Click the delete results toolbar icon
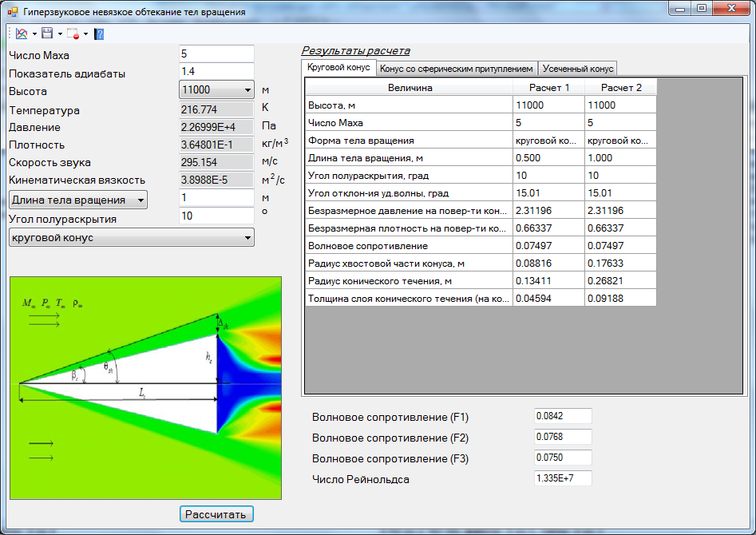 click(x=73, y=34)
